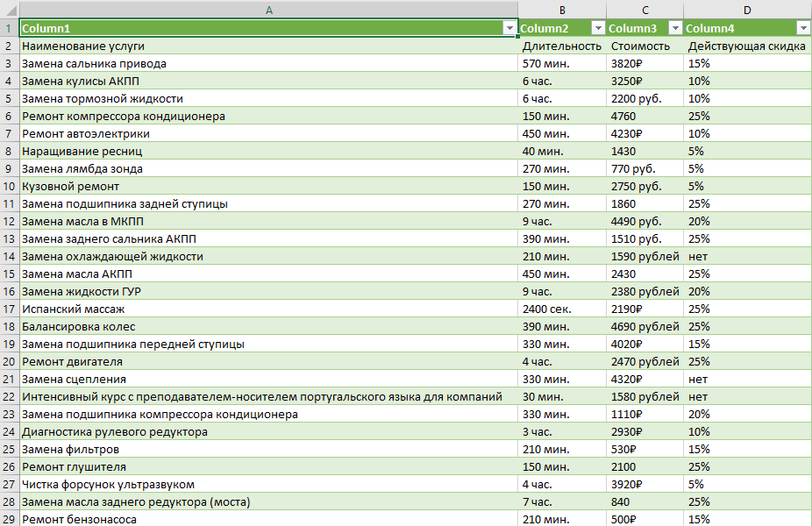Select cell 'Наращивание ресниц'
The image size is (812, 526).
(x=269, y=151)
